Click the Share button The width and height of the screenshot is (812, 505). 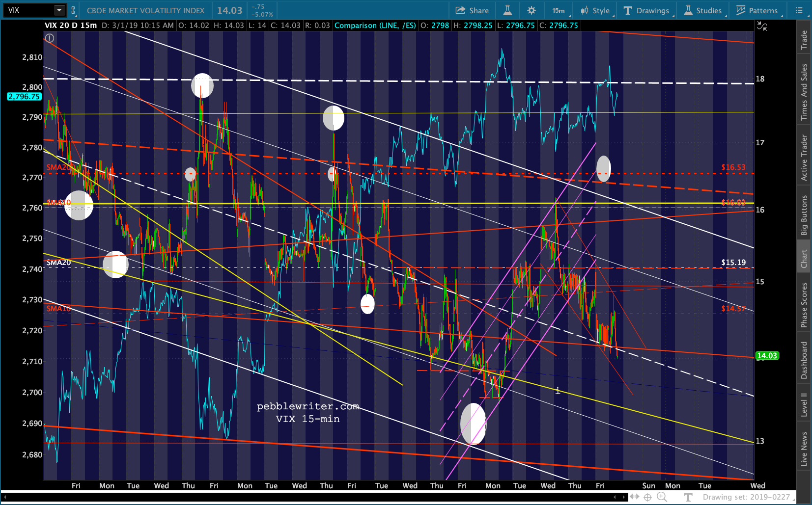pos(472,10)
